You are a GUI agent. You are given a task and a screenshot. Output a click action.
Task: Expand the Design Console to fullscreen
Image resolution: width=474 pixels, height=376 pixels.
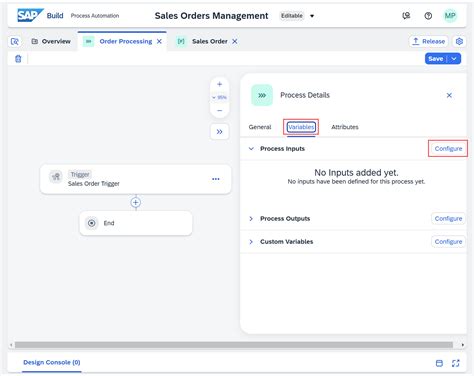[456, 363]
